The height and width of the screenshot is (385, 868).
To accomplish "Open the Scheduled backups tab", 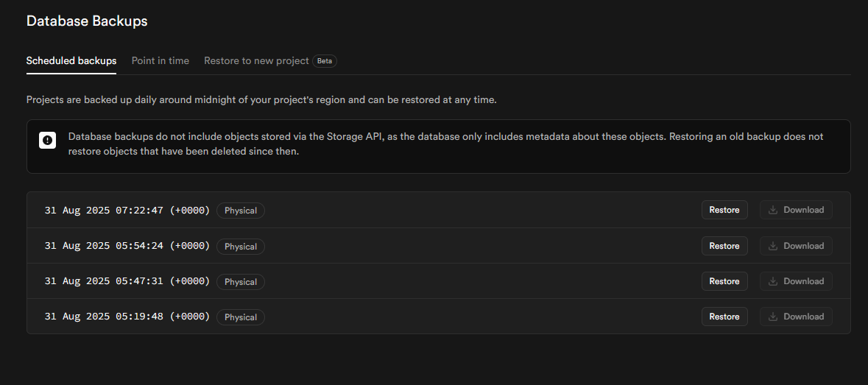I will pyautogui.click(x=71, y=60).
